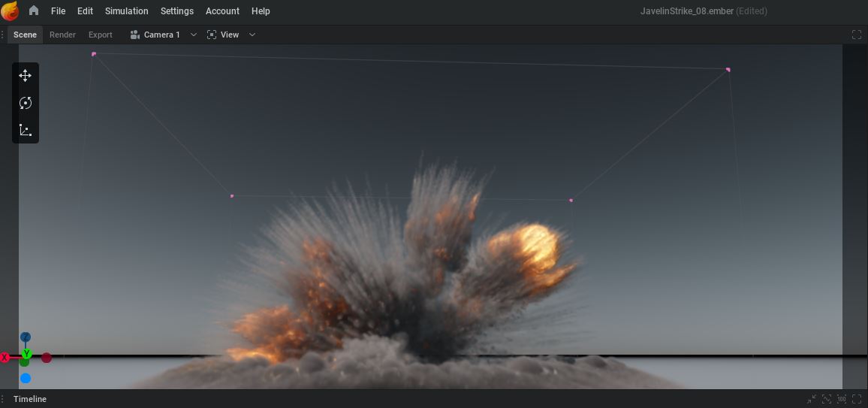Viewport: 868px width, 408px height.
Task: Open the Simulation menu
Action: pos(126,11)
